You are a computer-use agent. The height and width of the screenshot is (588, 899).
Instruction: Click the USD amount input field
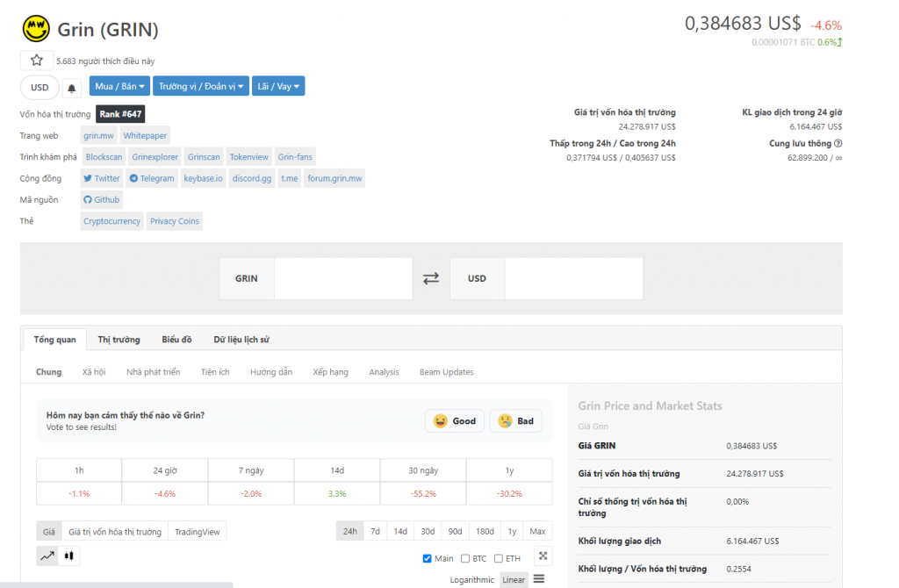[573, 278]
